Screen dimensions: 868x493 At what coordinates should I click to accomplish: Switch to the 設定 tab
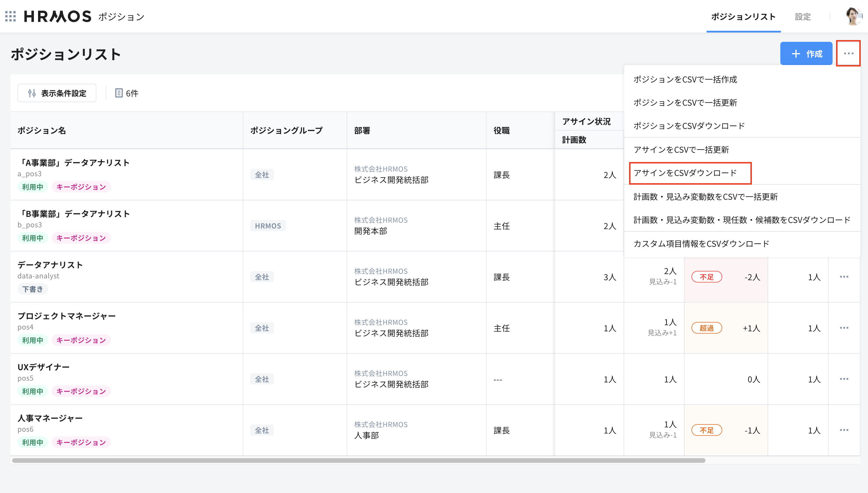803,17
